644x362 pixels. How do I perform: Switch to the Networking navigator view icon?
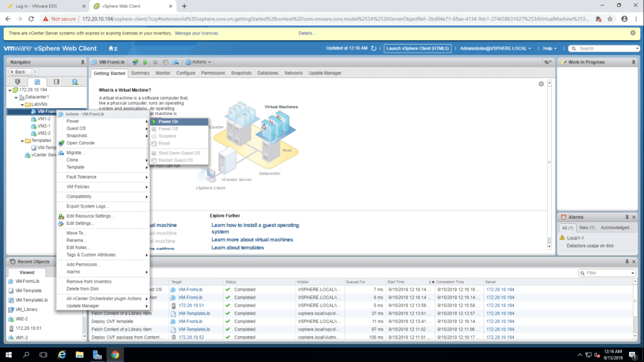point(75,82)
